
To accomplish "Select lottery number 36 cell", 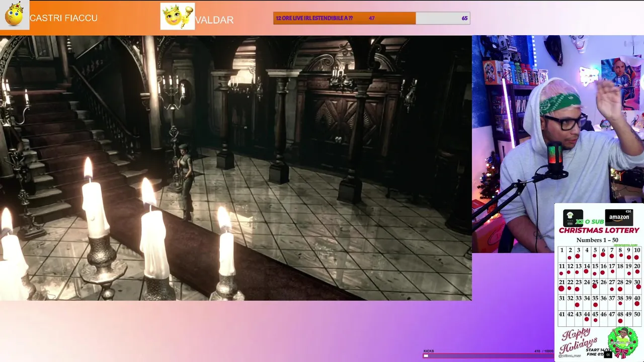I will [604, 303].
